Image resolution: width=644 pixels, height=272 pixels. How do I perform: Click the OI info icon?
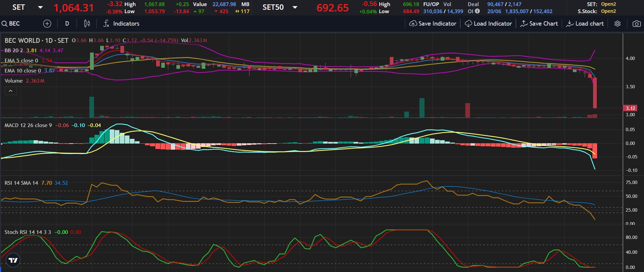(x=477, y=11)
